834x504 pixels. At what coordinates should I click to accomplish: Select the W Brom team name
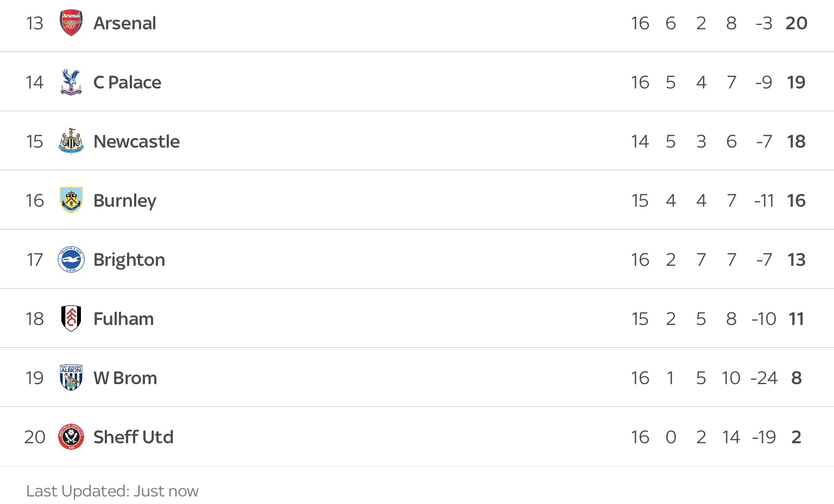125,378
